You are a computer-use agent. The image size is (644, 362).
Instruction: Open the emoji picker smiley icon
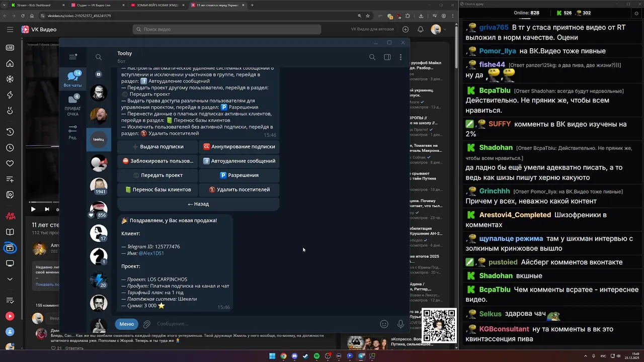click(x=384, y=324)
